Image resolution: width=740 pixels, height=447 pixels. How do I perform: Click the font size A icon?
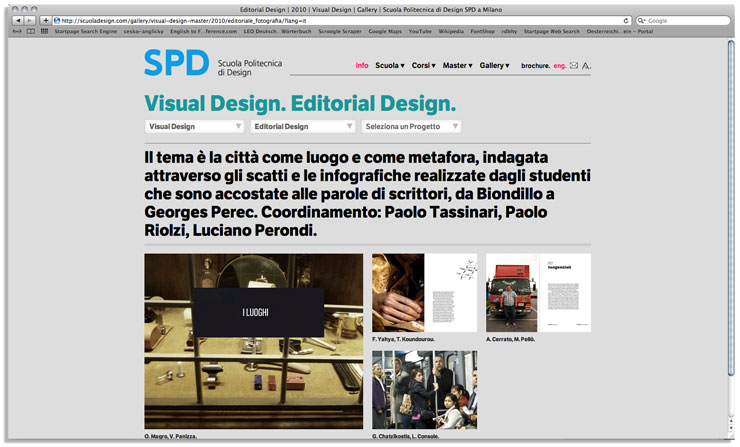point(587,66)
